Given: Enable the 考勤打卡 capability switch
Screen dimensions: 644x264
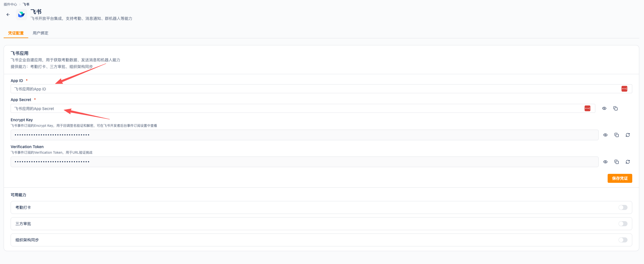Looking at the screenshot, I should click(623, 207).
